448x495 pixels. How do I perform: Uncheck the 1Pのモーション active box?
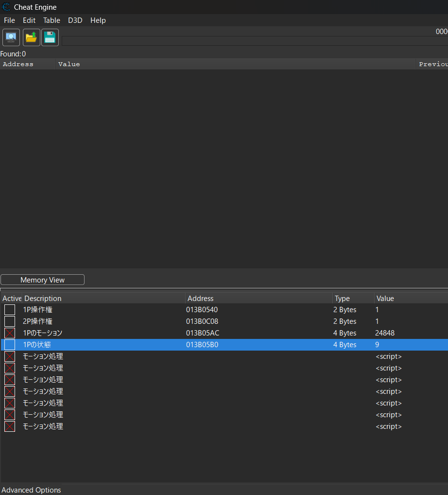(10, 333)
